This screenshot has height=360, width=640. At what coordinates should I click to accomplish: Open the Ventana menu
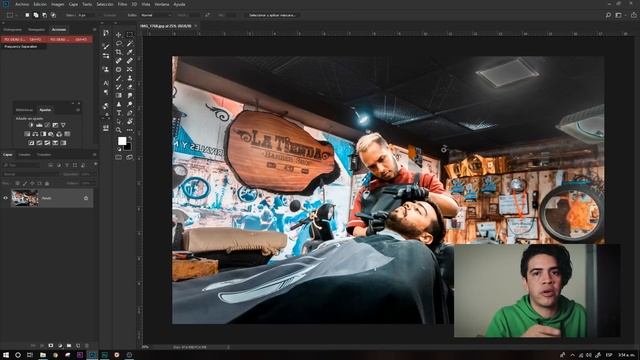click(x=162, y=4)
